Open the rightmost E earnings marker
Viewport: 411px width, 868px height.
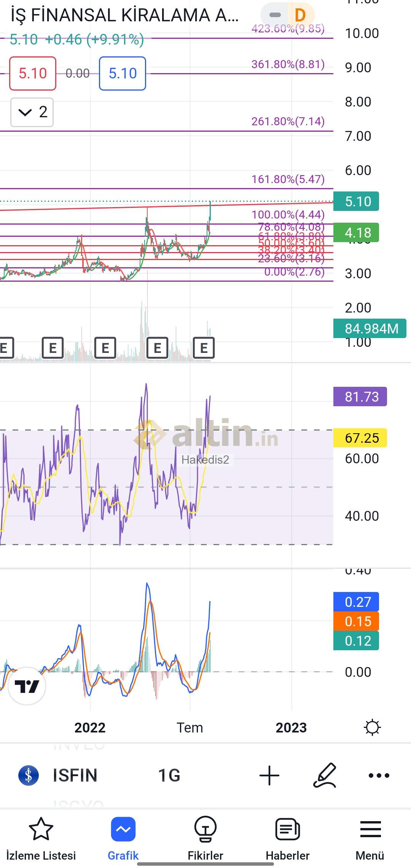tap(204, 348)
